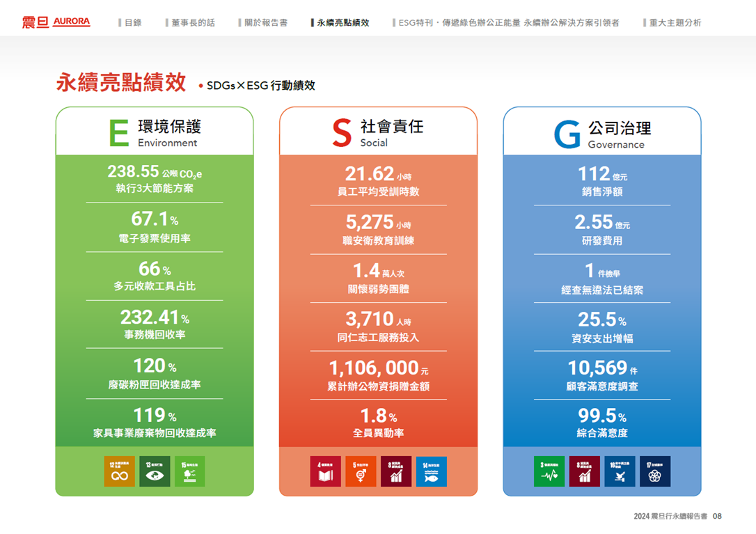756x534 pixels.
Task: Click the 公司治理 Governance heading
Action: pyautogui.click(x=620, y=134)
